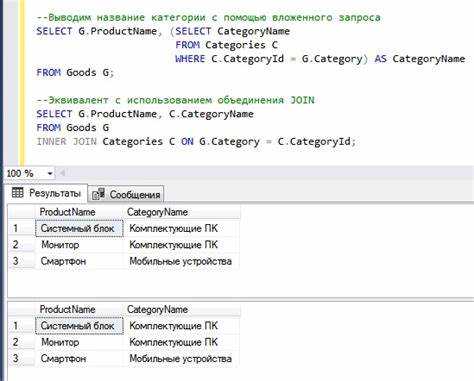Place cursor on 'FROM Goods G;' code line

(75, 72)
